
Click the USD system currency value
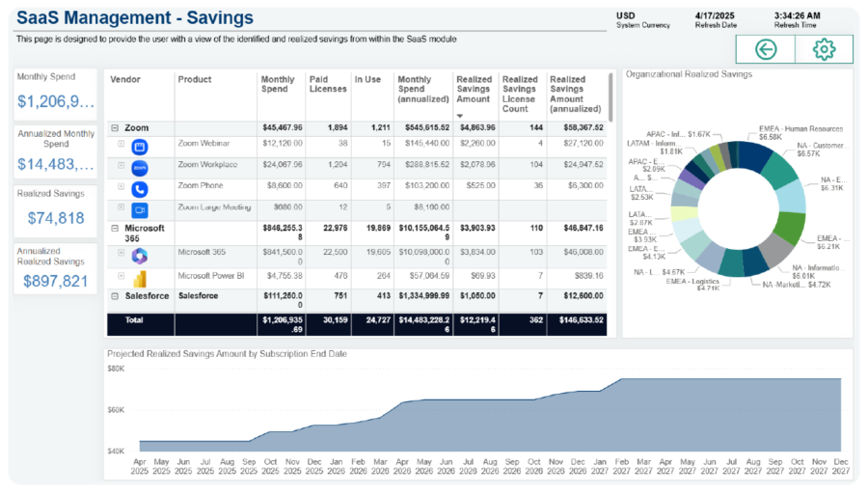626,15
